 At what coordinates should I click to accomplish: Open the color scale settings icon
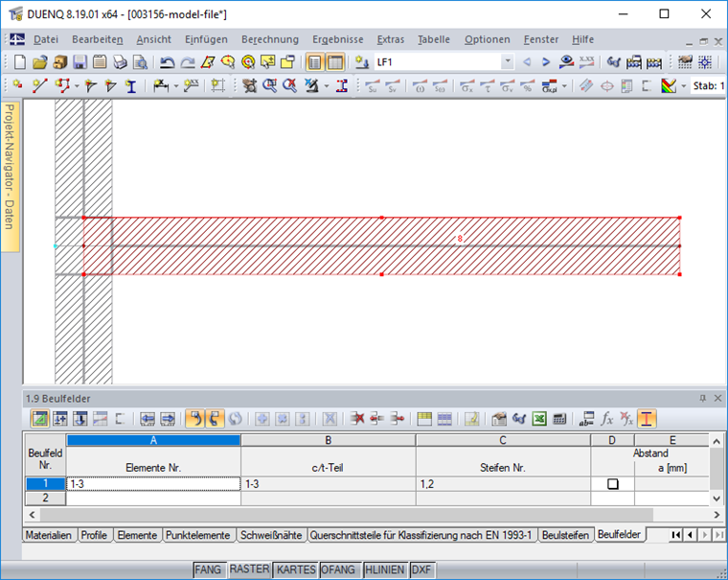[x=669, y=85]
